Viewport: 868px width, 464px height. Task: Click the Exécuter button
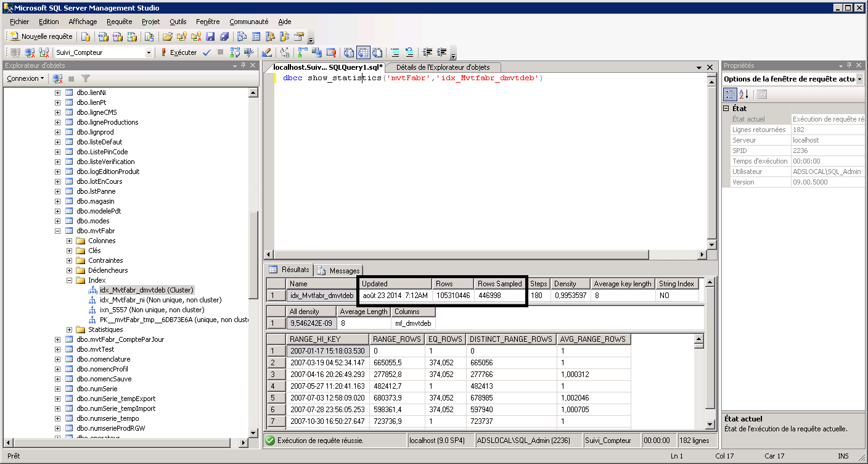179,52
